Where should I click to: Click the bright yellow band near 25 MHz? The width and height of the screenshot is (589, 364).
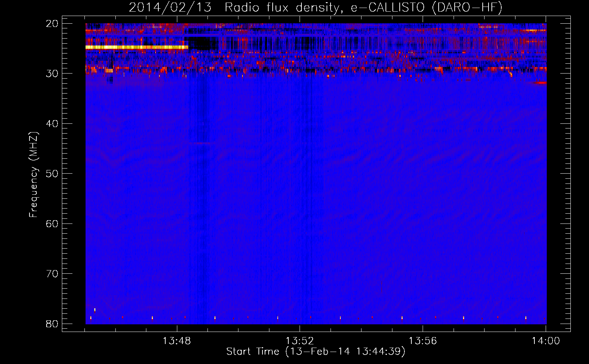tap(137, 47)
